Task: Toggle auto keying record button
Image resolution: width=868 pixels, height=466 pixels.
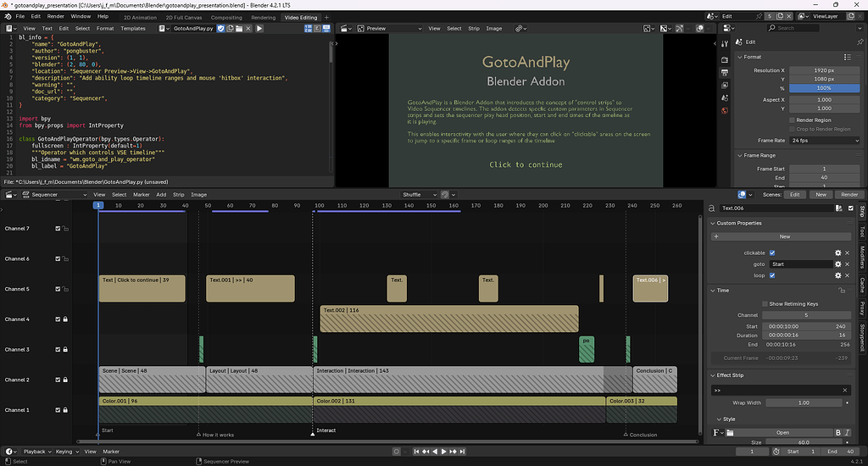Action: [397, 452]
